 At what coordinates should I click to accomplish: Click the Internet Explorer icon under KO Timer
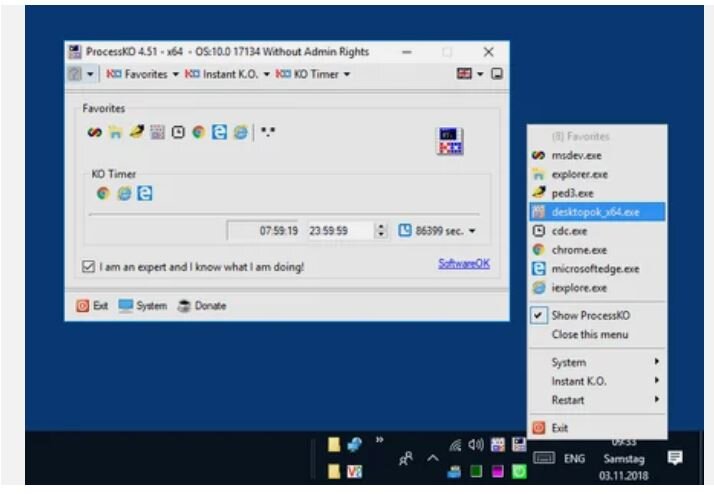(x=124, y=194)
